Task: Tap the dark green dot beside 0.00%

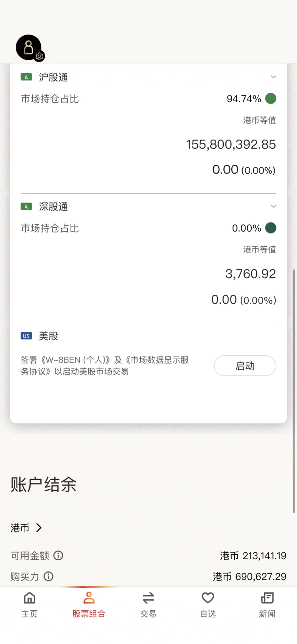Action: pyautogui.click(x=271, y=228)
